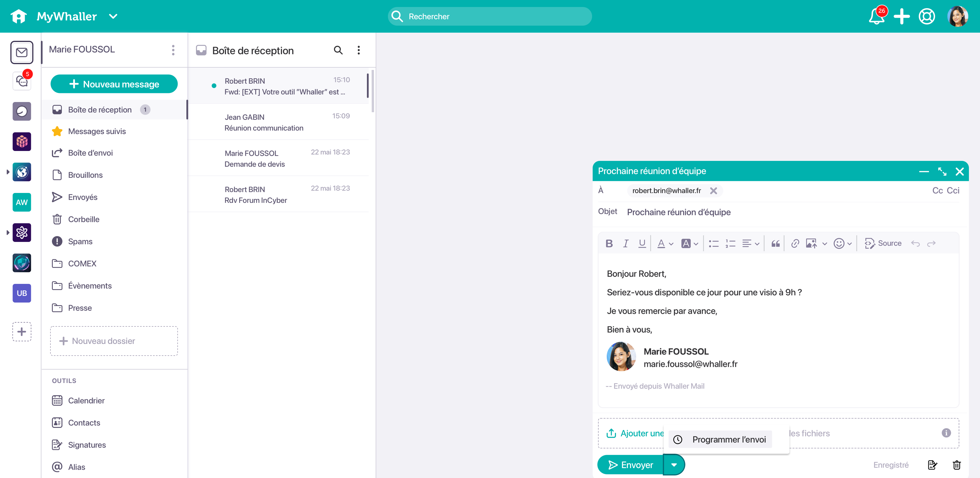The image size is (980, 478).
Task: Insert an image in the message
Action: point(811,243)
